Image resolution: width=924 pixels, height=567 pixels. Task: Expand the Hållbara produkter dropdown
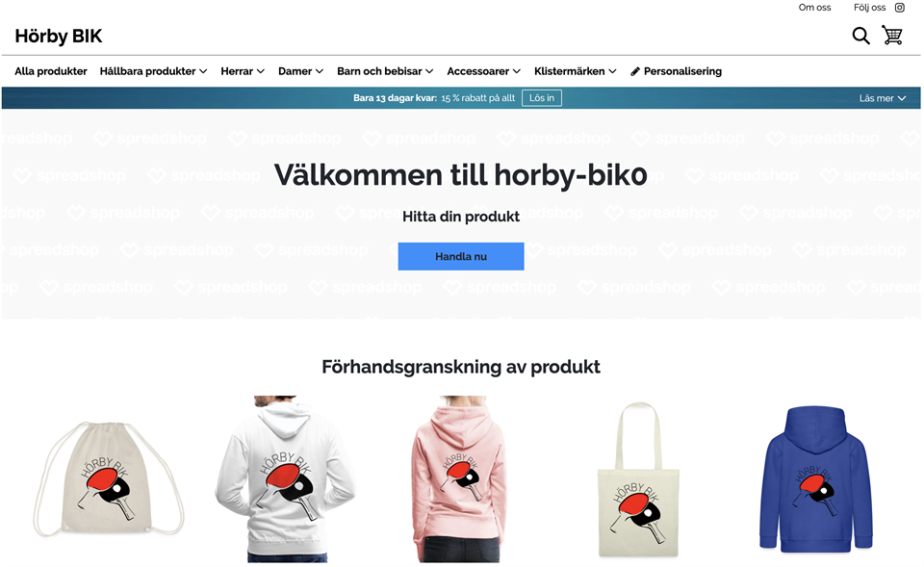(x=153, y=71)
